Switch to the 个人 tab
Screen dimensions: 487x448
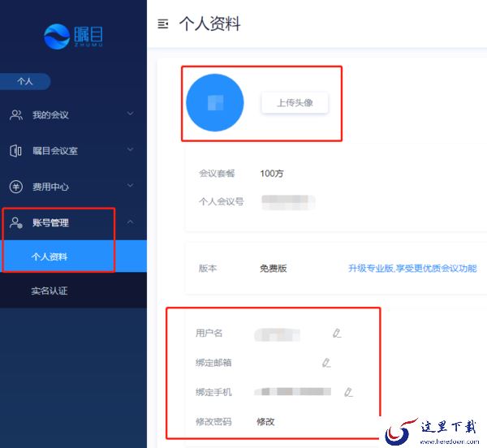(25, 82)
